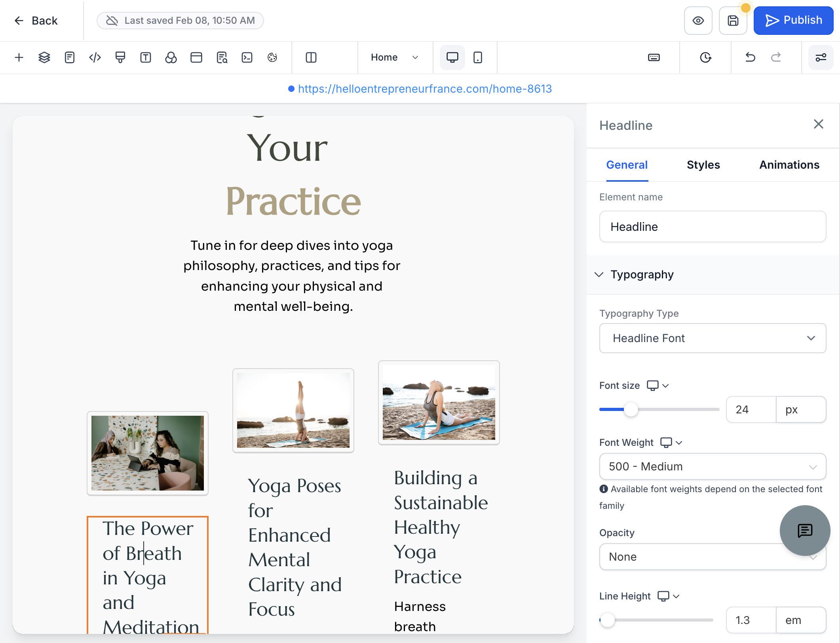This screenshot has height=643, width=840.
Task: Open the Font size device dropdown
Action: (x=658, y=386)
